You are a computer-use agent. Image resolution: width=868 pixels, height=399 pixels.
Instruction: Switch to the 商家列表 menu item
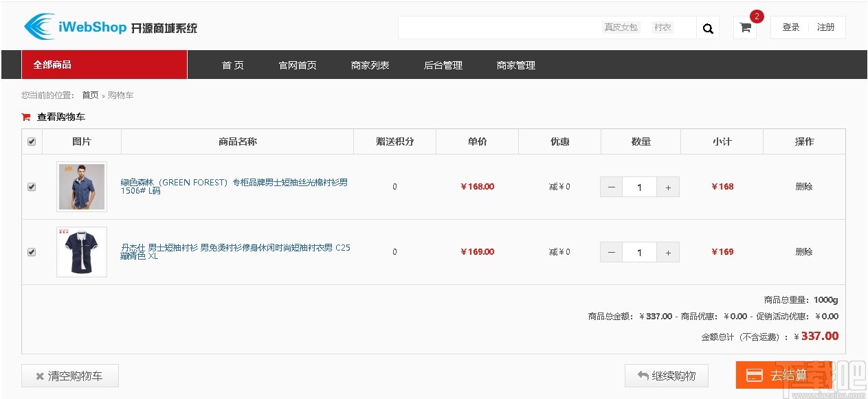coord(370,65)
